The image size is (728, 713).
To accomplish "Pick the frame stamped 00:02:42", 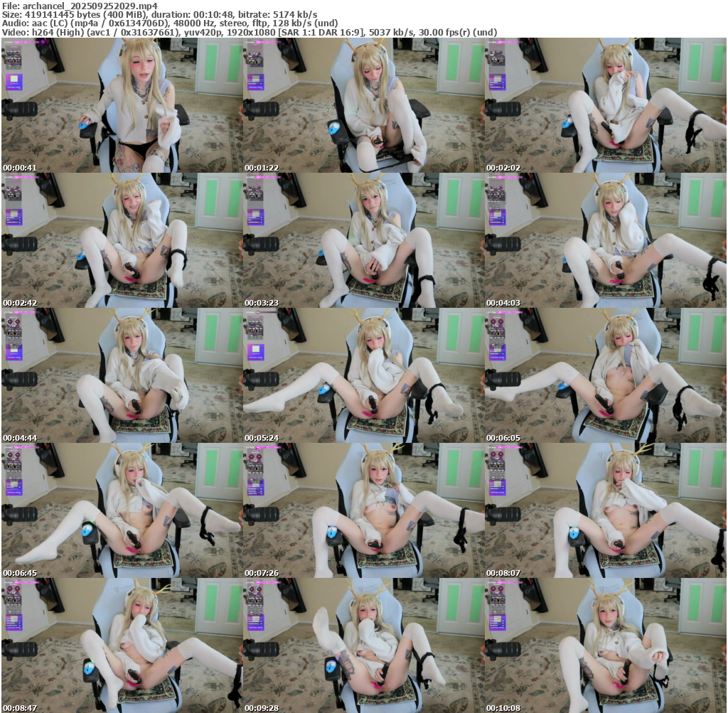I will (x=122, y=240).
